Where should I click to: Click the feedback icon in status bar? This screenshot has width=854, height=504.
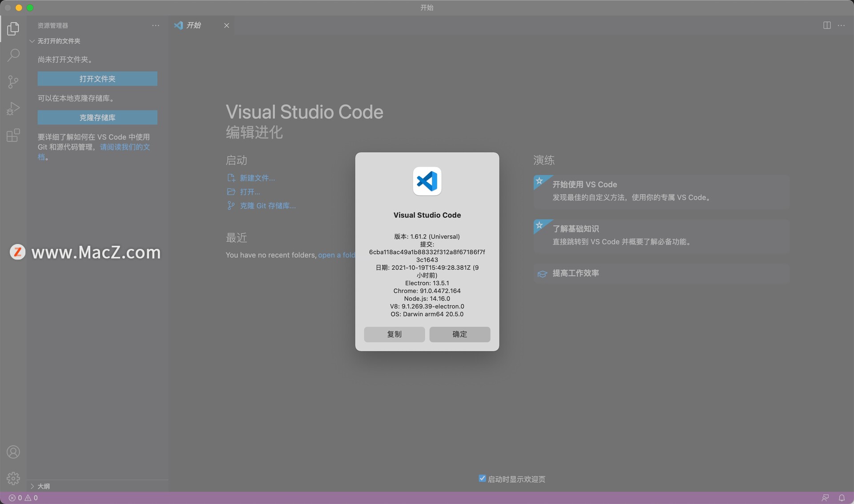coord(825,498)
